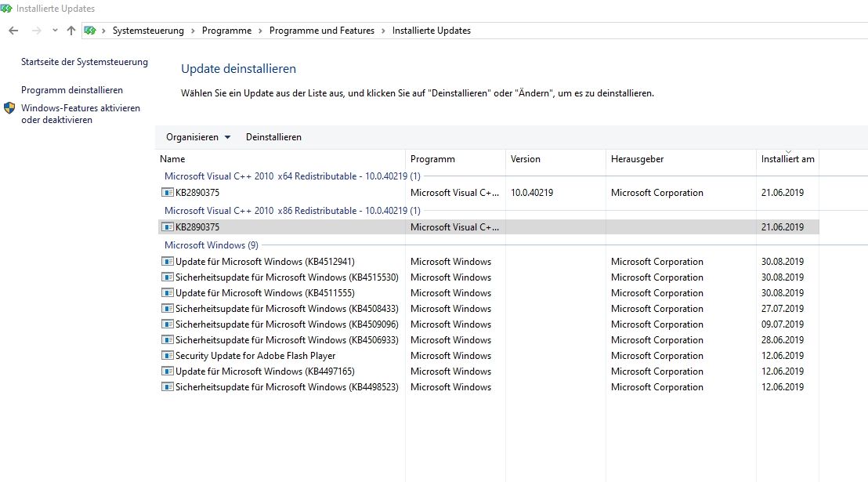This screenshot has height=482, width=868.
Task: Sort list by Herausgeber column header
Action: click(x=637, y=159)
